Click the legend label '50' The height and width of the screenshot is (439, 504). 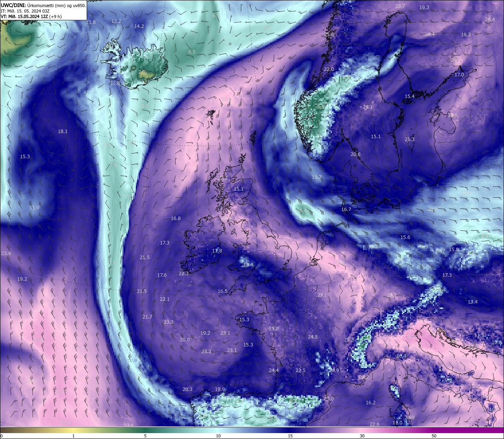(x=434, y=436)
